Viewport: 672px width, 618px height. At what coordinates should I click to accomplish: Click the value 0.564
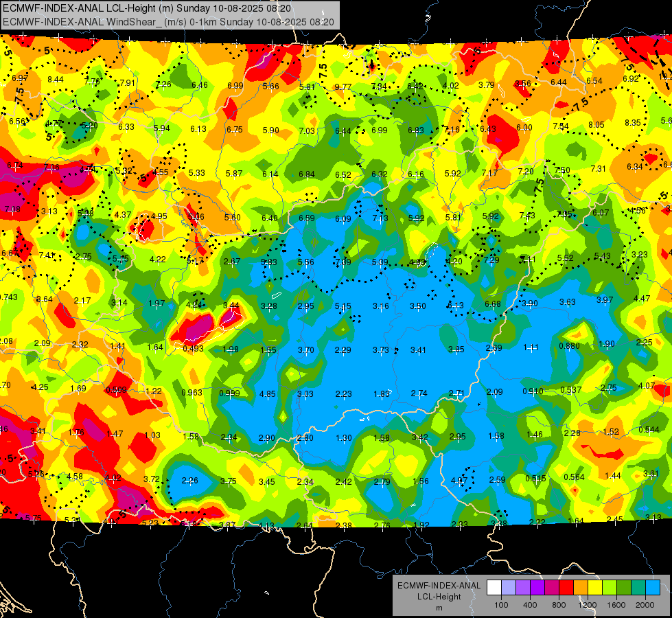[x=574, y=477]
